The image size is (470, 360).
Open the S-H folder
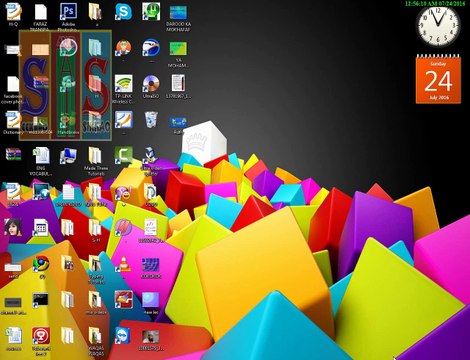tap(95, 228)
